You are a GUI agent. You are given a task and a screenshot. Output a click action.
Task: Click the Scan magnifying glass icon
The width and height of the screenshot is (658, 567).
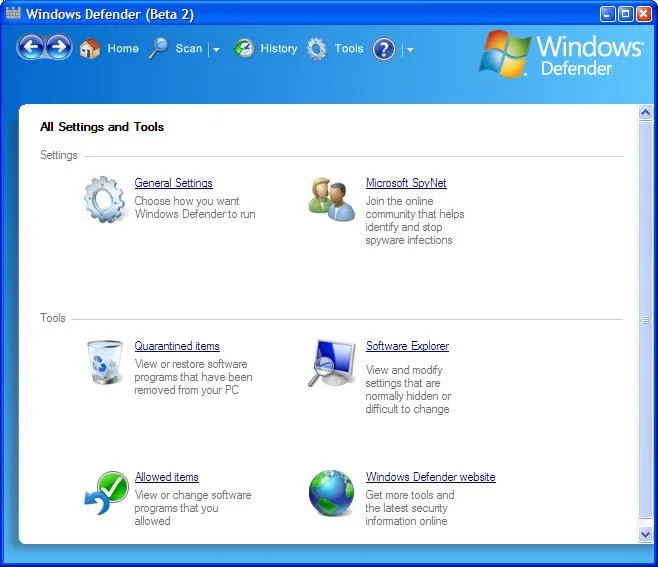(x=158, y=49)
